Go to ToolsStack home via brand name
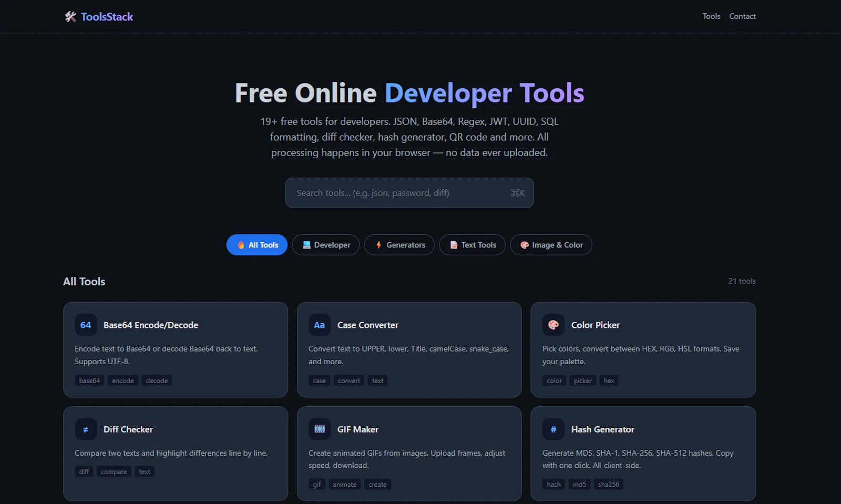The image size is (841, 504). click(x=107, y=17)
